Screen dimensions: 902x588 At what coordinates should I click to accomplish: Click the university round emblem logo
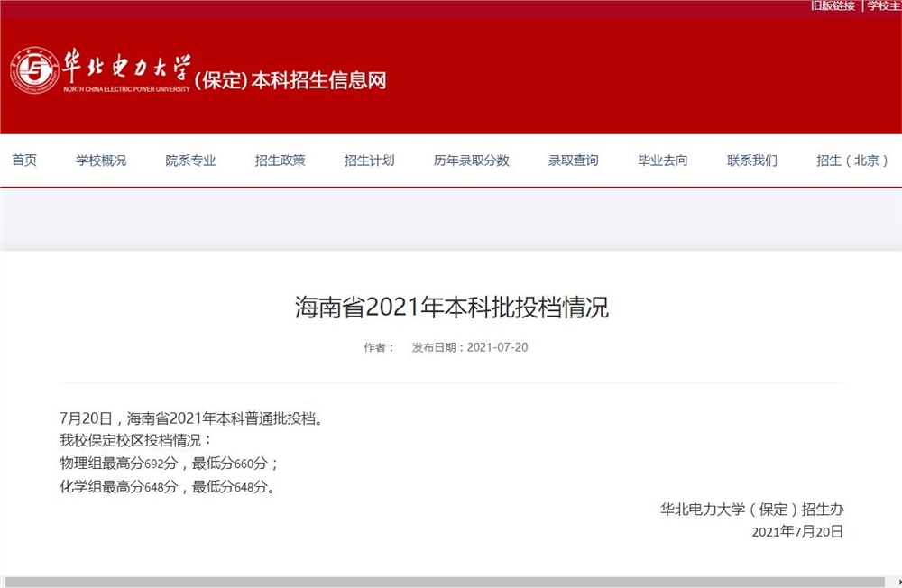[x=34, y=70]
